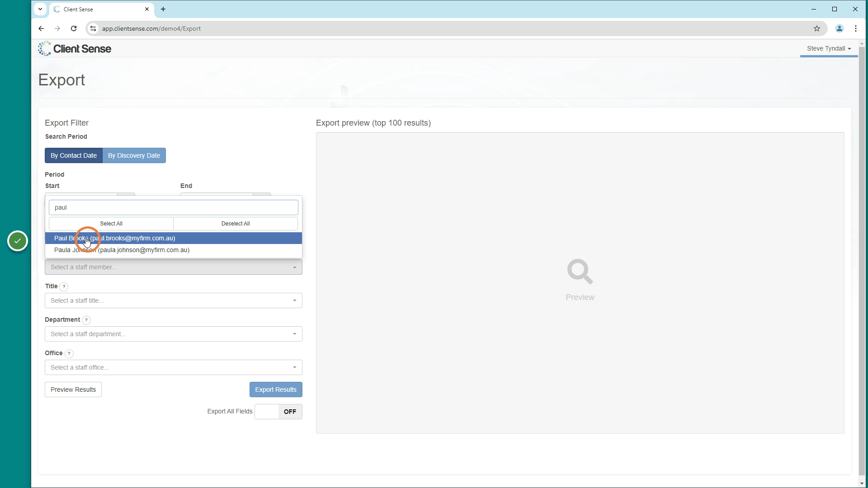
Task: Click the browser forward arrow
Action: point(57,28)
